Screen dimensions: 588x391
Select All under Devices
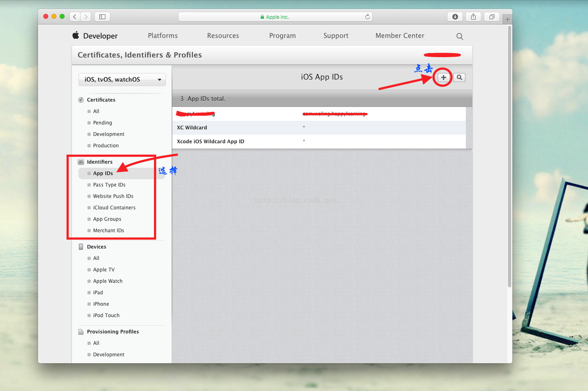pyautogui.click(x=96, y=258)
